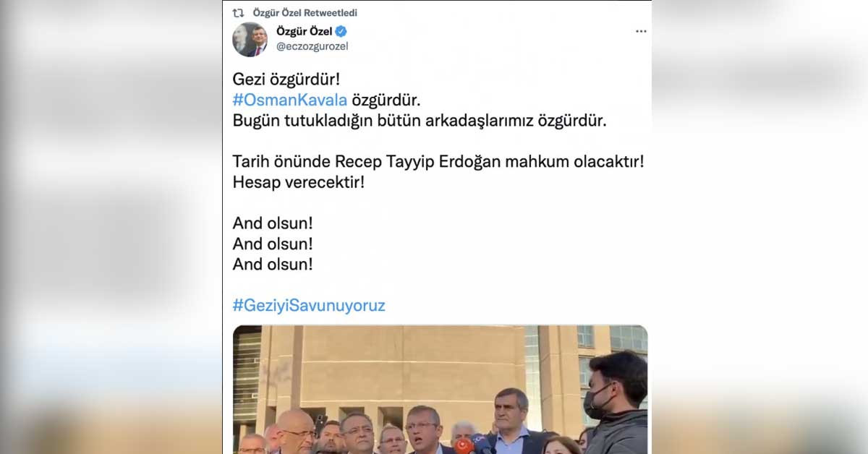The height and width of the screenshot is (454, 868).
Task: Click the first 'And olsun!' line
Action: (273, 223)
